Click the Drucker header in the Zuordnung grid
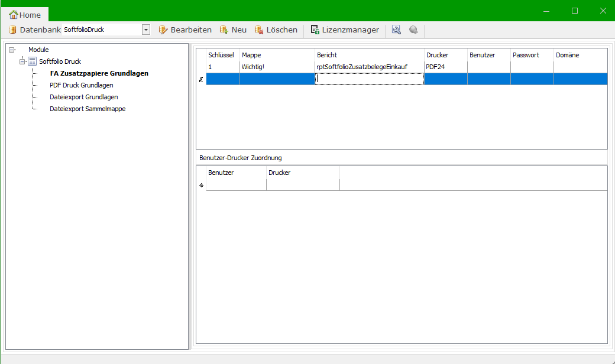 pyautogui.click(x=303, y=173)
